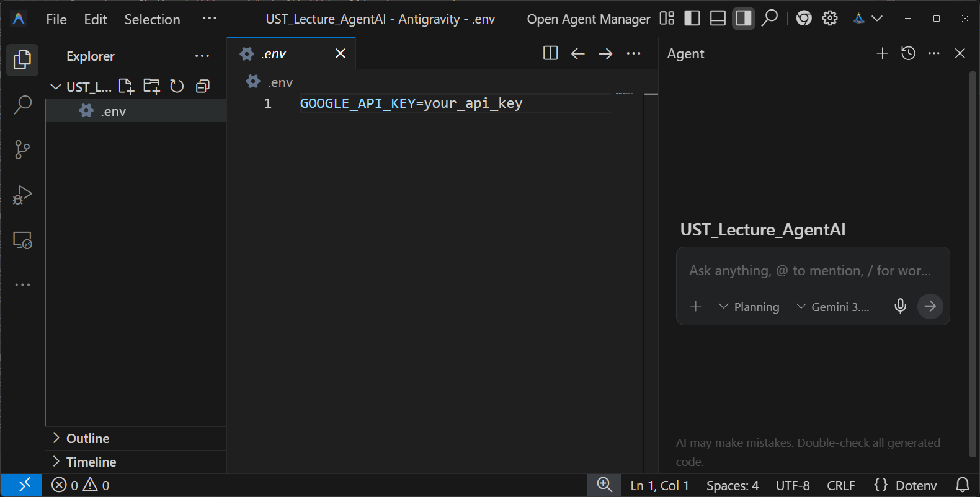Image resolution: width=980 pixels, height=497 pixels.
Task: Show errors and warnings problems panel
Action: [x=81, y=485]
